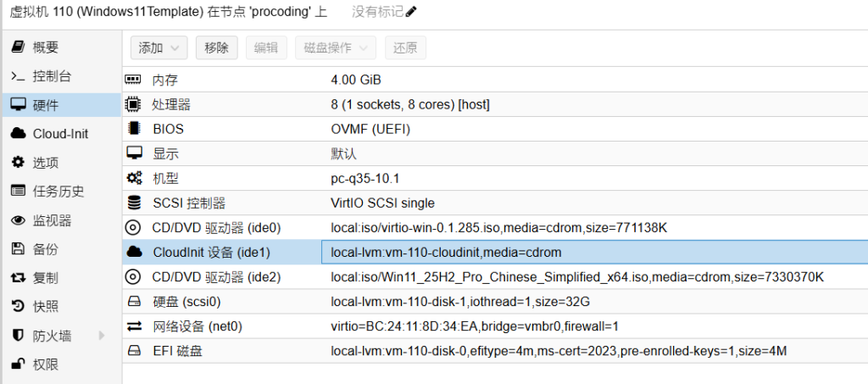
Task: Click the SCSI 控制器 database icon
Action: click(133, 203)
